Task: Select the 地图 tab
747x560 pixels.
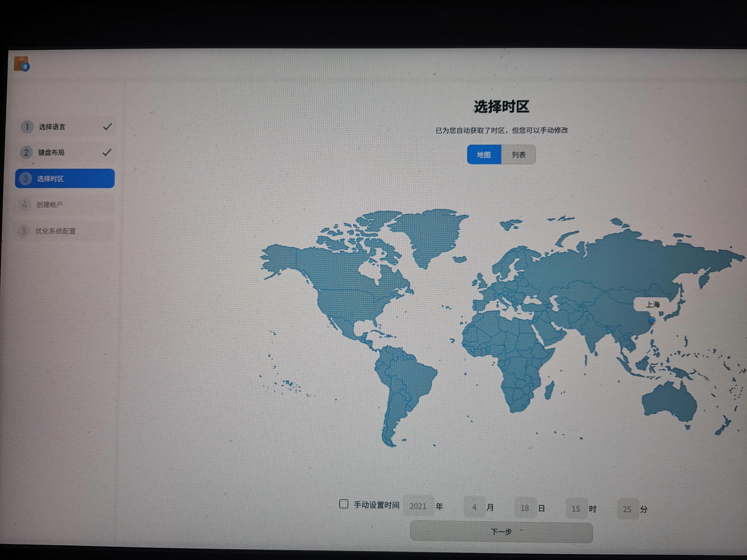Action: pos(484,155)
